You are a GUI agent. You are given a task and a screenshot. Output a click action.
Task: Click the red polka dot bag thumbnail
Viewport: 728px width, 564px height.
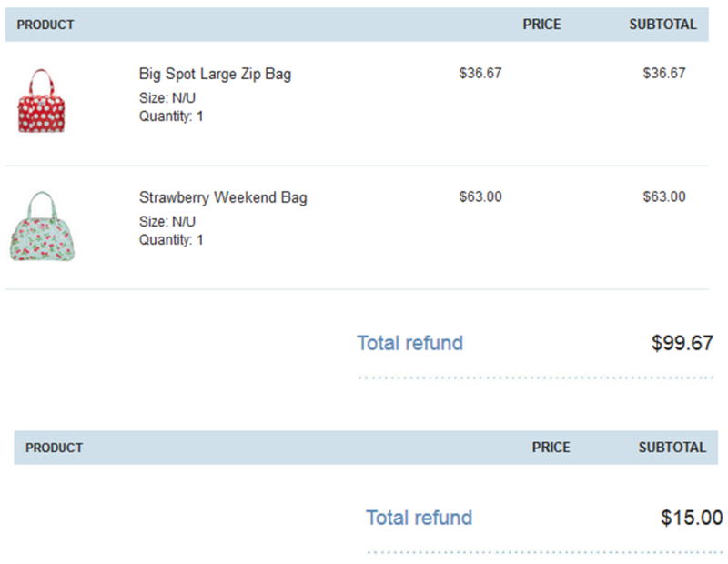click(x=41, y=101)
